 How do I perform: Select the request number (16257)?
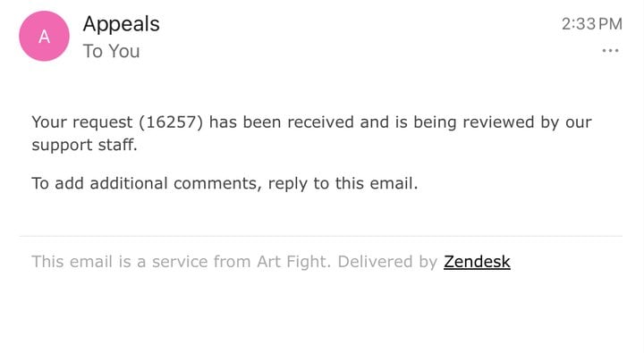(x=171, y=122)
